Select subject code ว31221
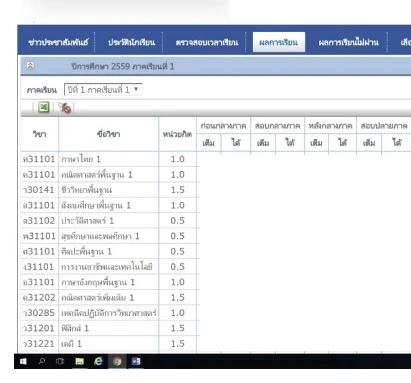The image size is (411, 383). pos(39,343)
